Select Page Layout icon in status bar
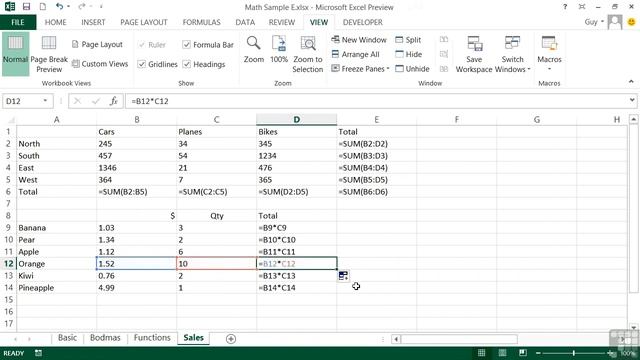640x360 pixels. point(502,353)
